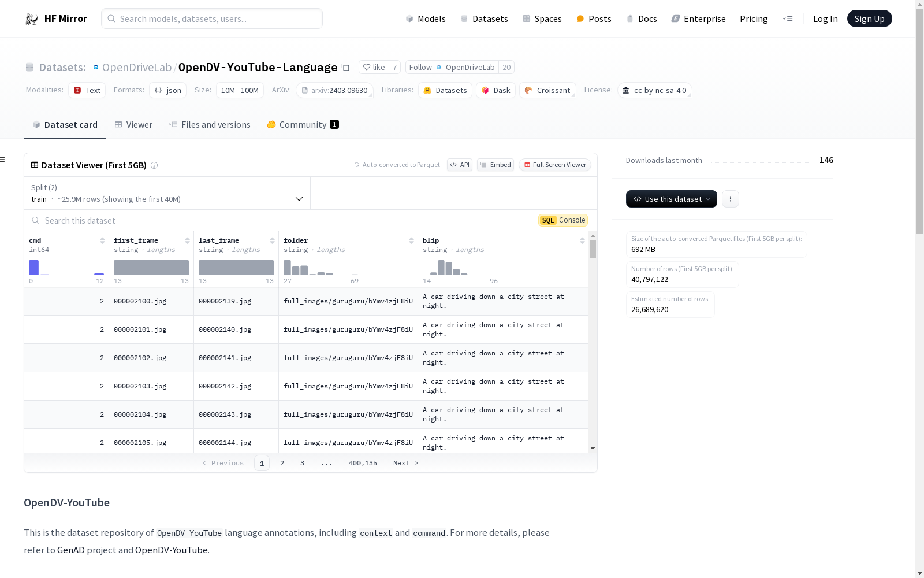Open the arxiv:2403.09630 tag
Viewport: 924px width, 578px height.
click(334, 90)
